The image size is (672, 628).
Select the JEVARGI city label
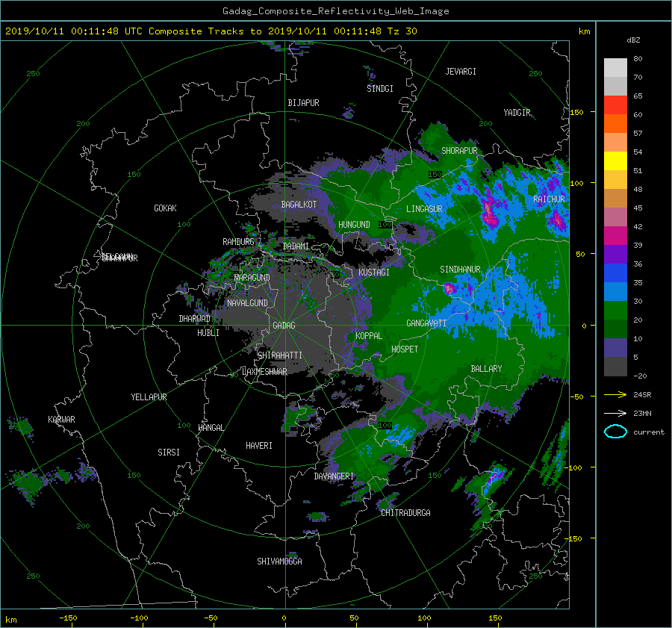[461, 72]
